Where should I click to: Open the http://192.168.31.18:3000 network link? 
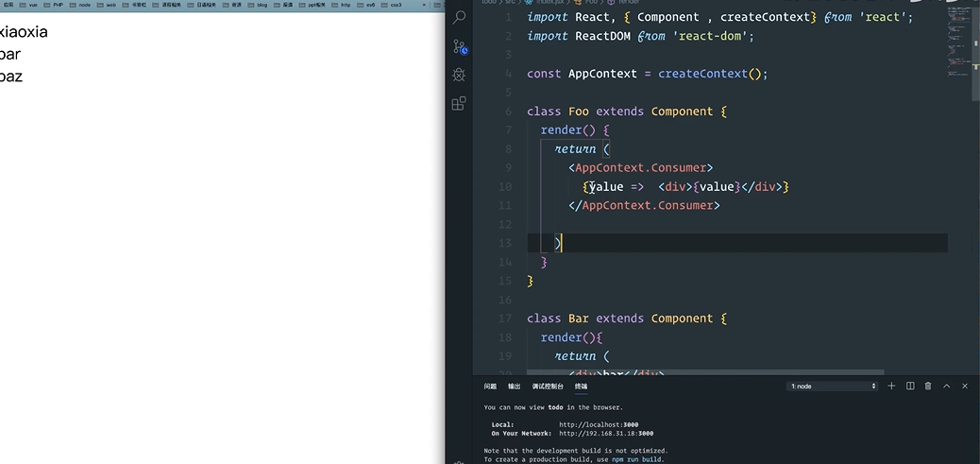[606, 434]
